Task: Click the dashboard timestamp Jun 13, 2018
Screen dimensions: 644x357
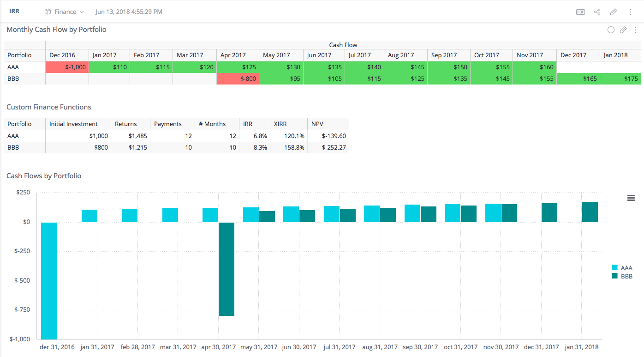Action: tap(129, 12)
